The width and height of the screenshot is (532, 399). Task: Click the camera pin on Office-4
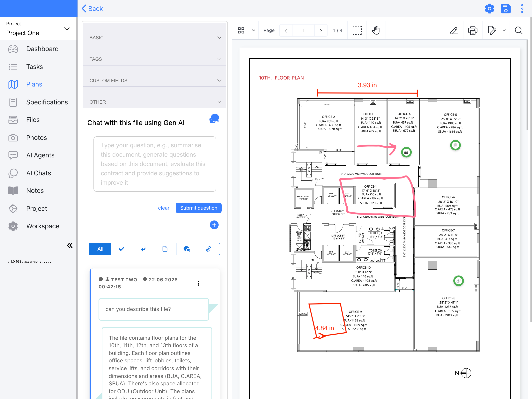[406, 152]
